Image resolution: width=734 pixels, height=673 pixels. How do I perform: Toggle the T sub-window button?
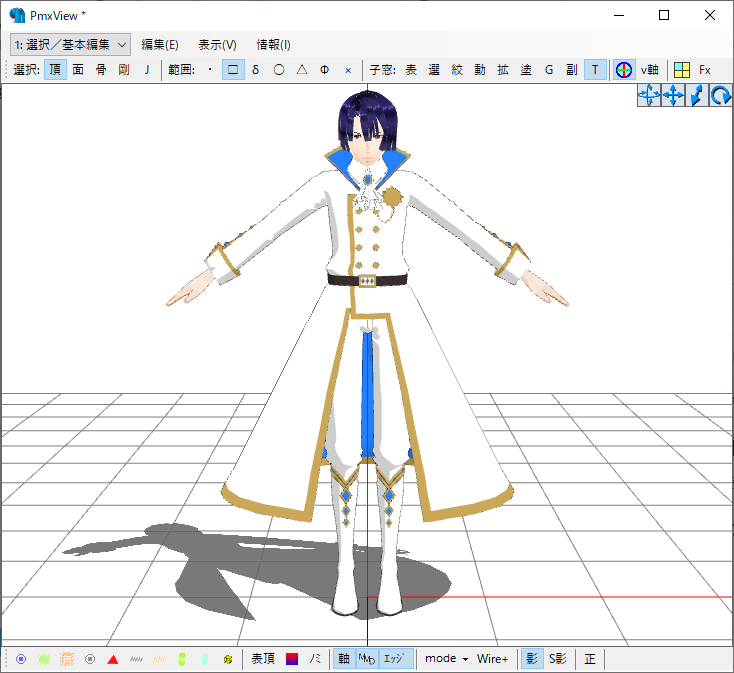tap(595, 70)
